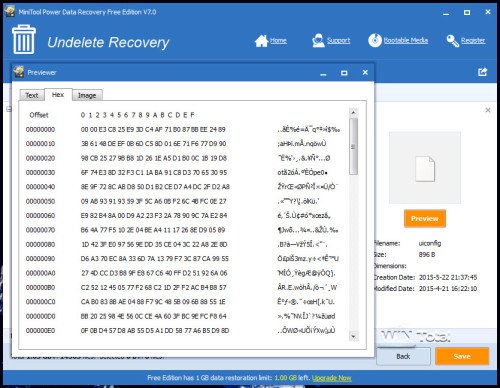The width and height of the screenshot is (500, 388).
Task: Click the blank file thumbnail icon
Action: [425, 169]
